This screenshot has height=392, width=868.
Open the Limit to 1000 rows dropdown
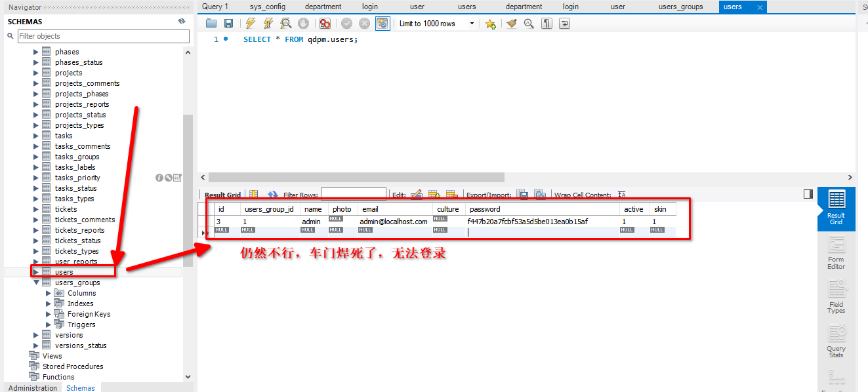436,24
